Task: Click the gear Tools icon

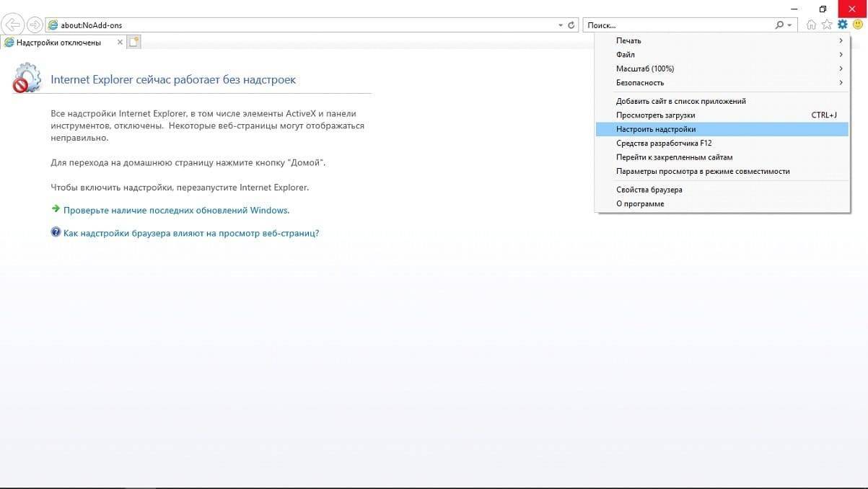Action: coord(842,25)
